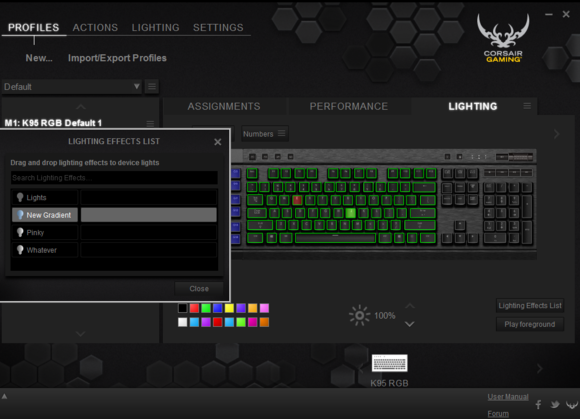The image size is (580, 419).
Task: Click the bright green highlighted key
Action: 350,213
